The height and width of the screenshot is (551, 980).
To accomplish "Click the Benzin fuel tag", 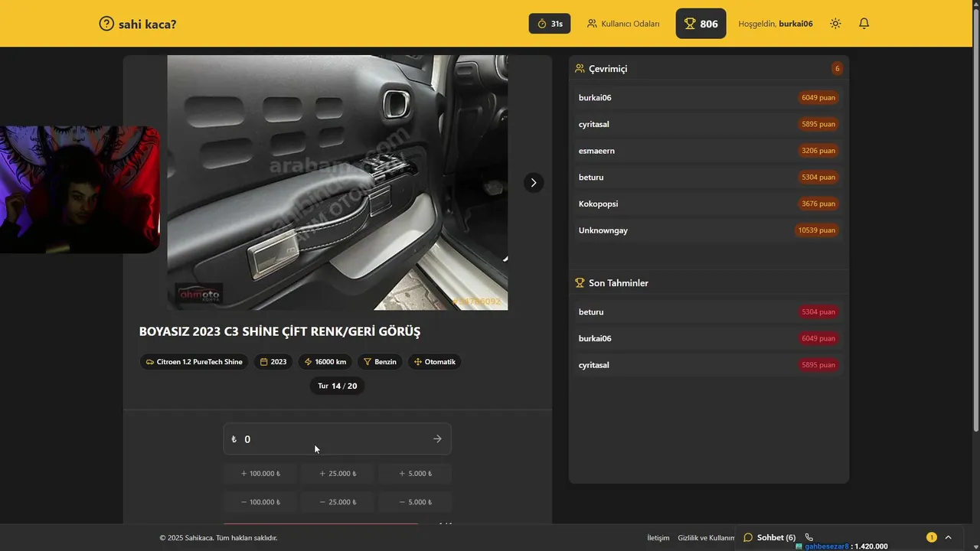I will [x=380, y=362].
